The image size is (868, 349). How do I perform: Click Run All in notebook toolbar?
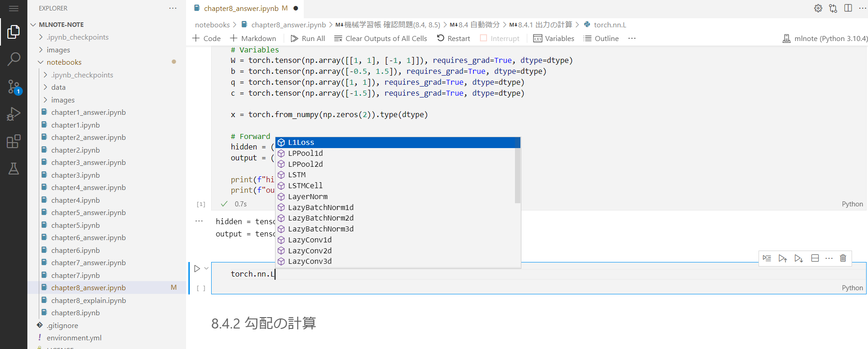click(x=308, y=38)
